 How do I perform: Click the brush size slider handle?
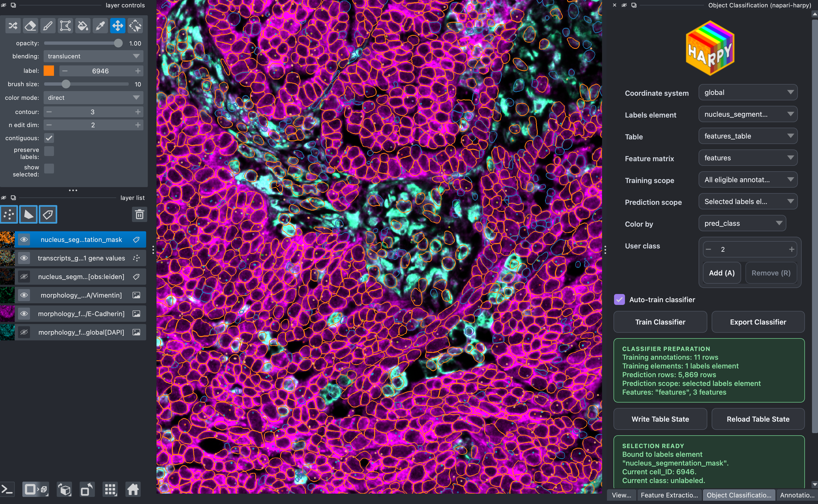(x=66, y=84)
